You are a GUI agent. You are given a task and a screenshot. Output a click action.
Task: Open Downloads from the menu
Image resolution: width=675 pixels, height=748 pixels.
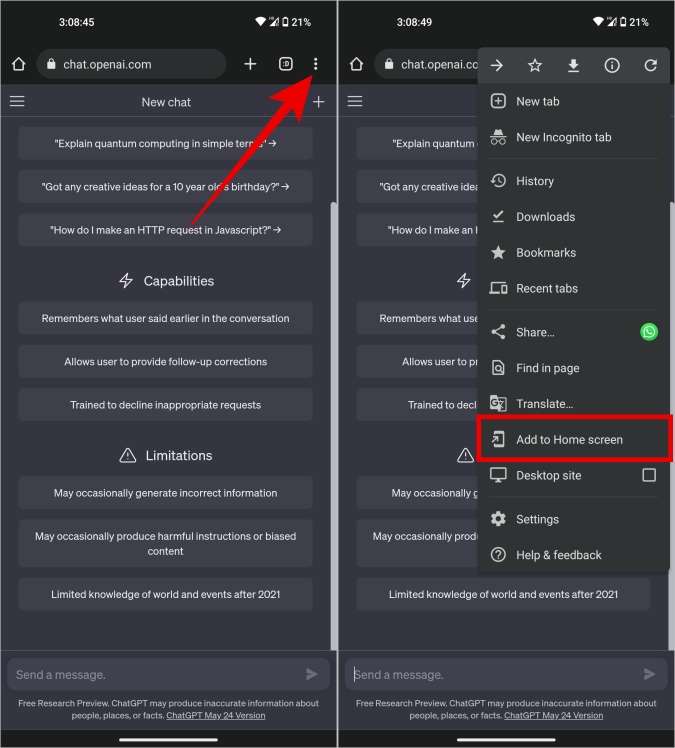tap(573, 217)
